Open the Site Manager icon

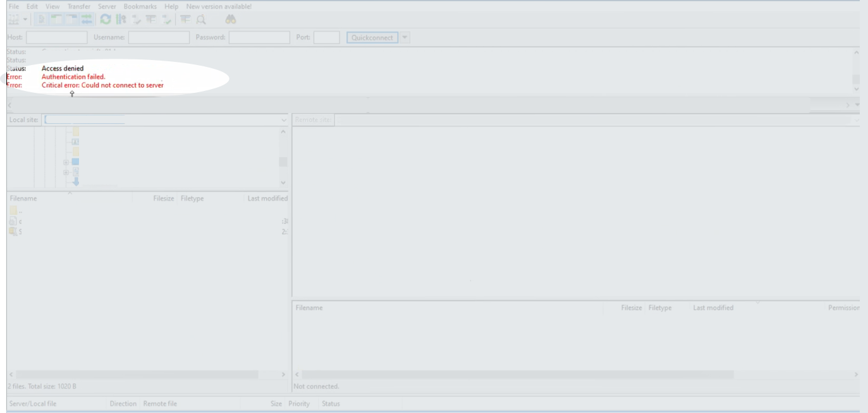(13, 20)
